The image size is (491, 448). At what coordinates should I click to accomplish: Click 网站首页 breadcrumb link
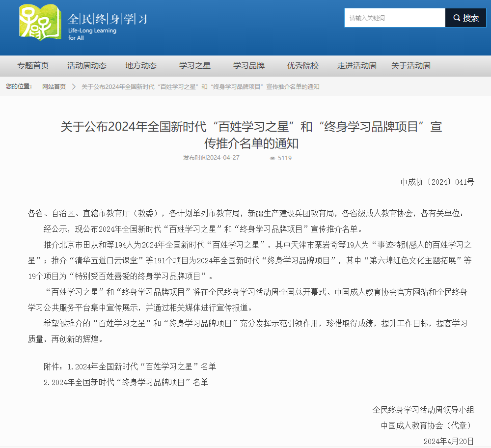point(54,87)
